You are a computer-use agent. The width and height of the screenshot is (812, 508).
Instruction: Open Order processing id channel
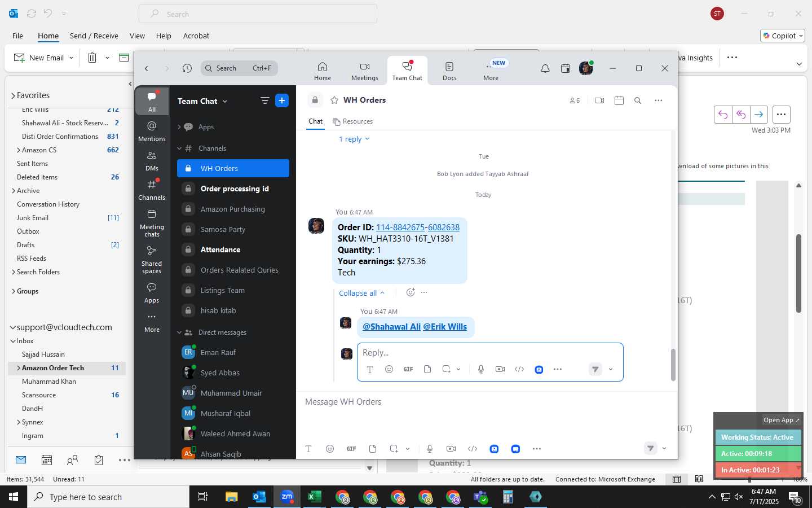(233, 189)
